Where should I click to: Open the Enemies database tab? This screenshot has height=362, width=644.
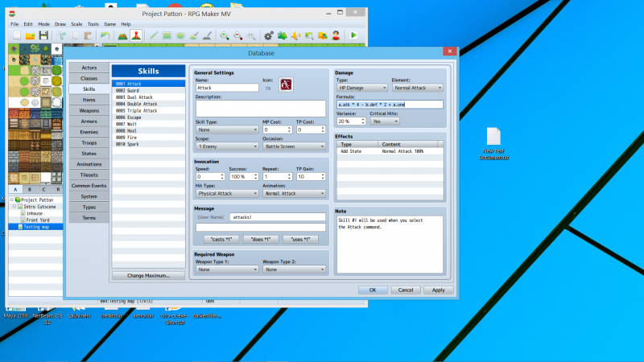coord(89,132)
